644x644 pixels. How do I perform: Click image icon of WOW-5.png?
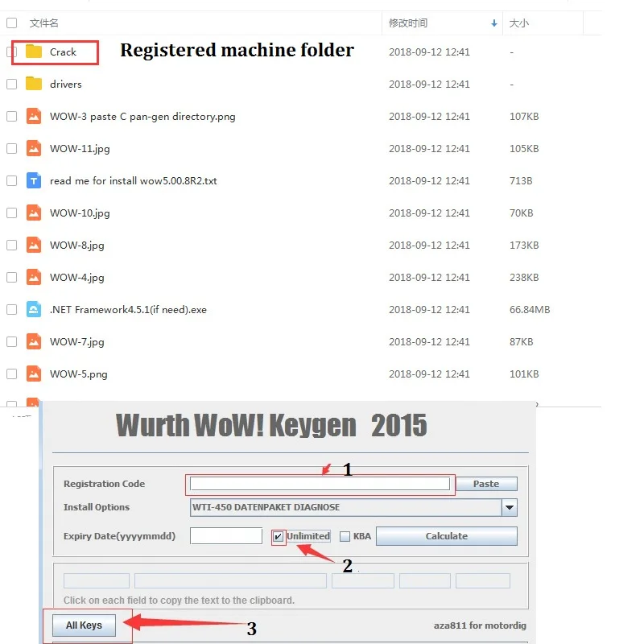tap(34, 374)
